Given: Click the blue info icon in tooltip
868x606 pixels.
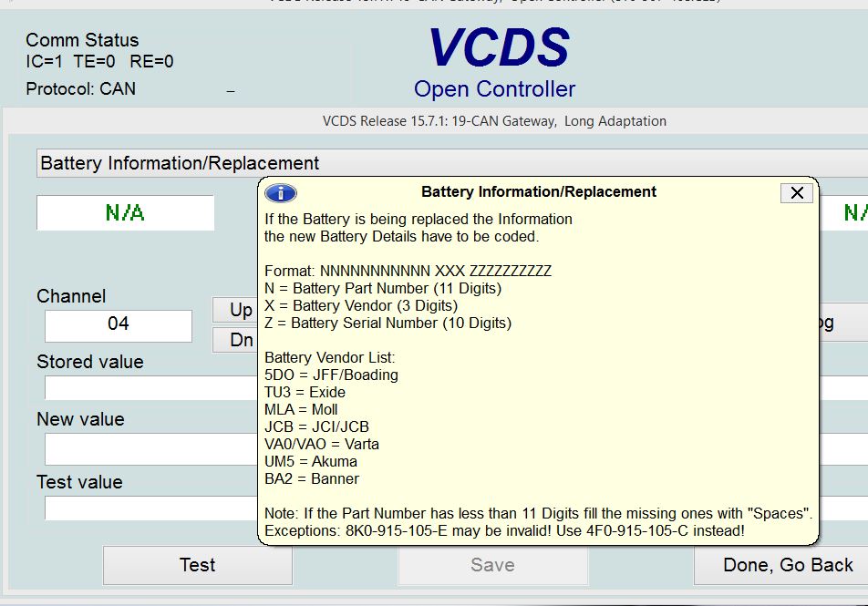Looking at the screenshot, I should (x=281, y=193).
